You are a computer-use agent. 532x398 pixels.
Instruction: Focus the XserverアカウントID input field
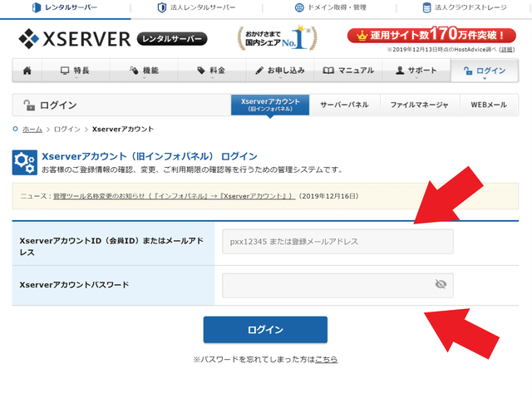(x=337, y=242)
